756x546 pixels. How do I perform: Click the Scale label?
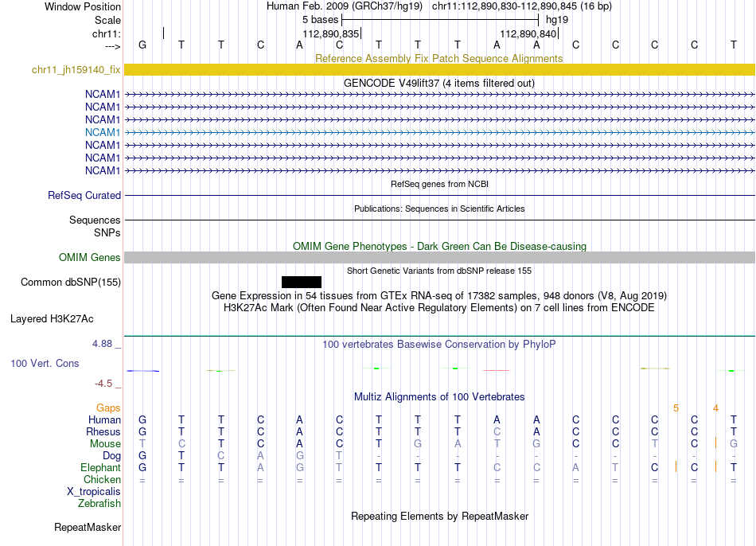[x=107, y=20]
